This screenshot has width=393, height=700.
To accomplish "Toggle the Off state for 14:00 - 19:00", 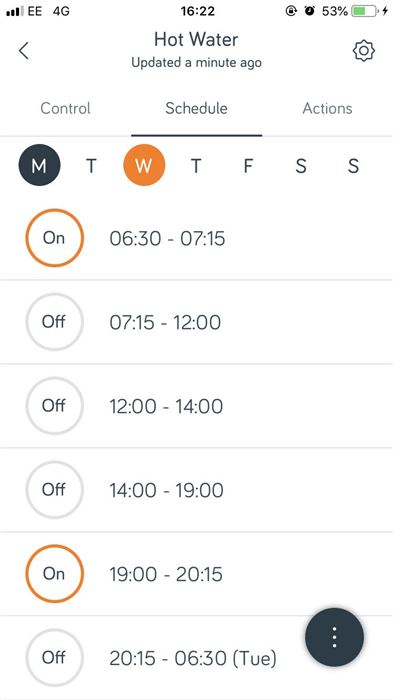I will [54, 490].
